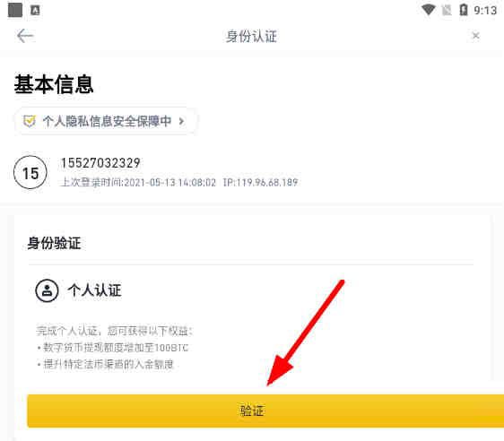Tap the 个人认证 person icon
Screen dimensions: 504x441
pyautogui.click(x=47, y=290)
